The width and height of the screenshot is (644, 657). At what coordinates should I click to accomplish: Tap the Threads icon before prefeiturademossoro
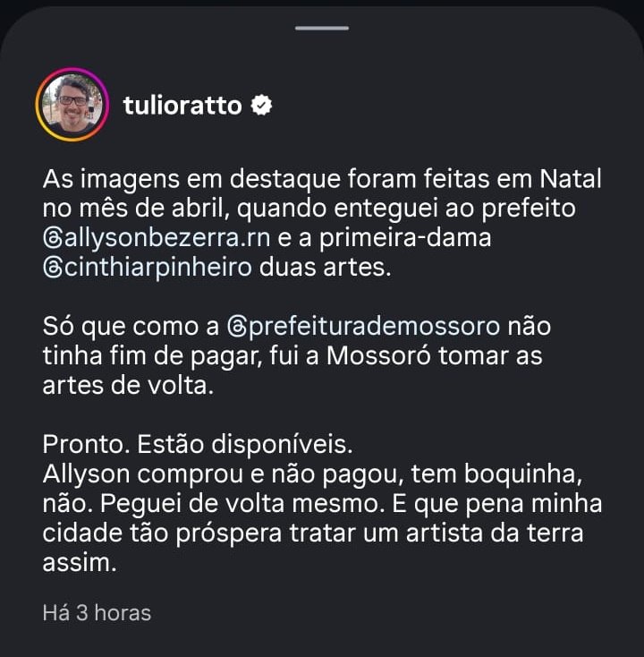pos(237,327)
